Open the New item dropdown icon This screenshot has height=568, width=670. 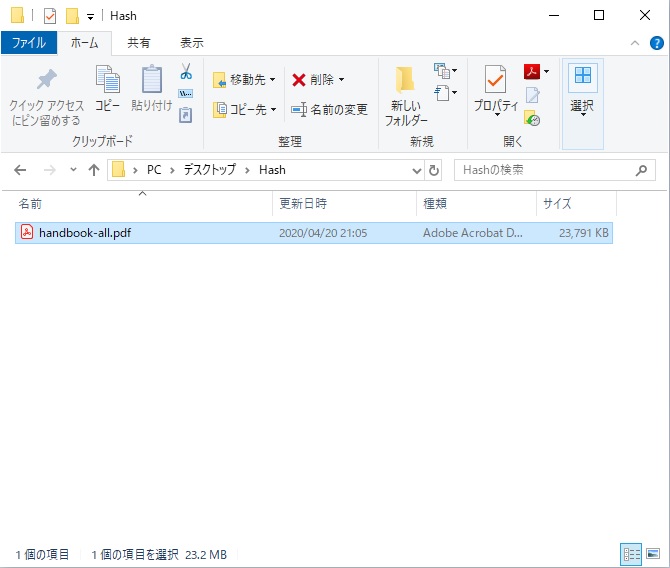446,71
